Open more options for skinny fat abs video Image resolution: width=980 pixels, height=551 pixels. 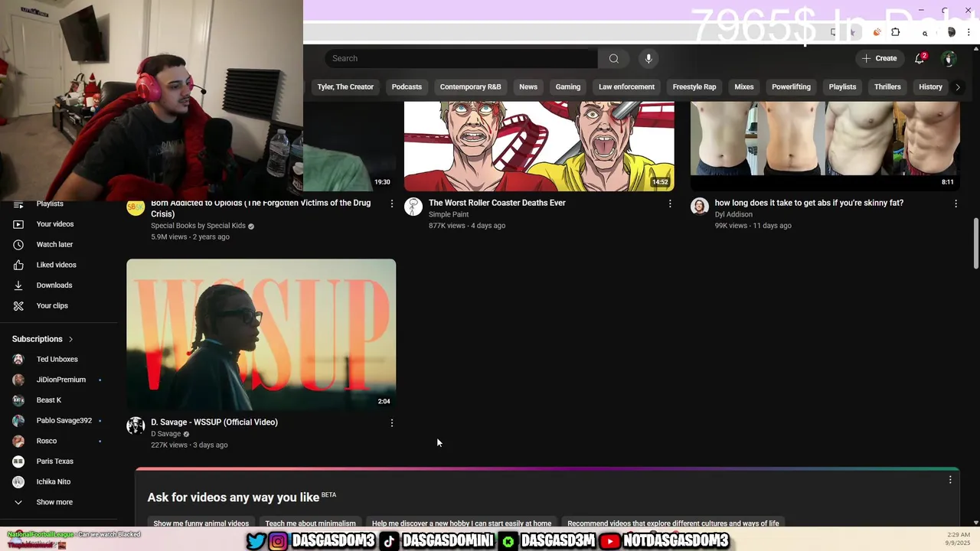pos(955,204)
